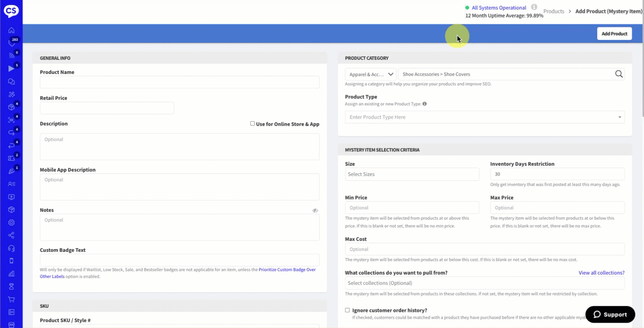Open the Select Sizes dropdown
The height and width of the screenshot is (328, 644).
click(412, 174)
